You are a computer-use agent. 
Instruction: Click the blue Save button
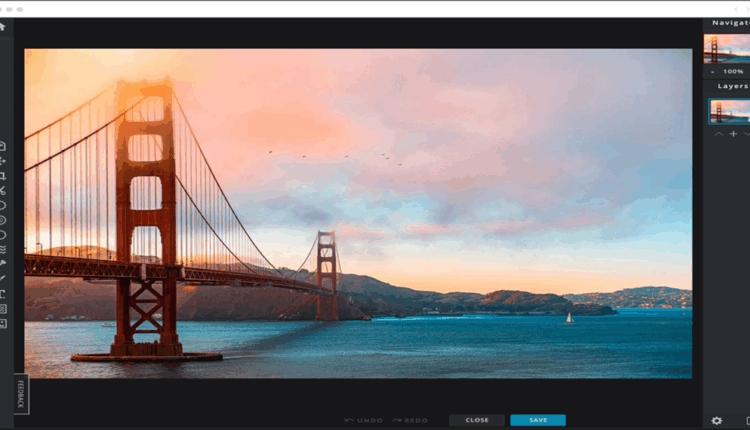point(538,421)
